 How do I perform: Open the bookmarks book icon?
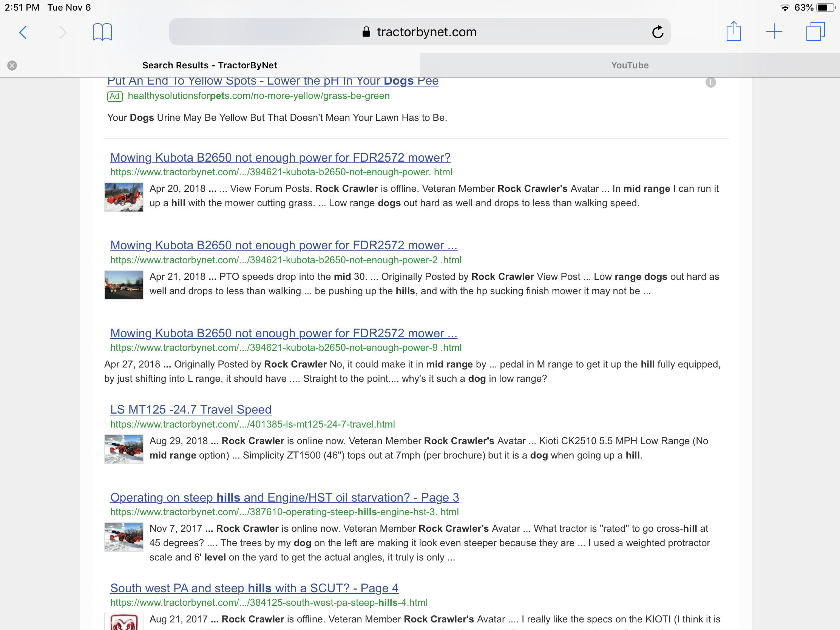tap(102, 32)
